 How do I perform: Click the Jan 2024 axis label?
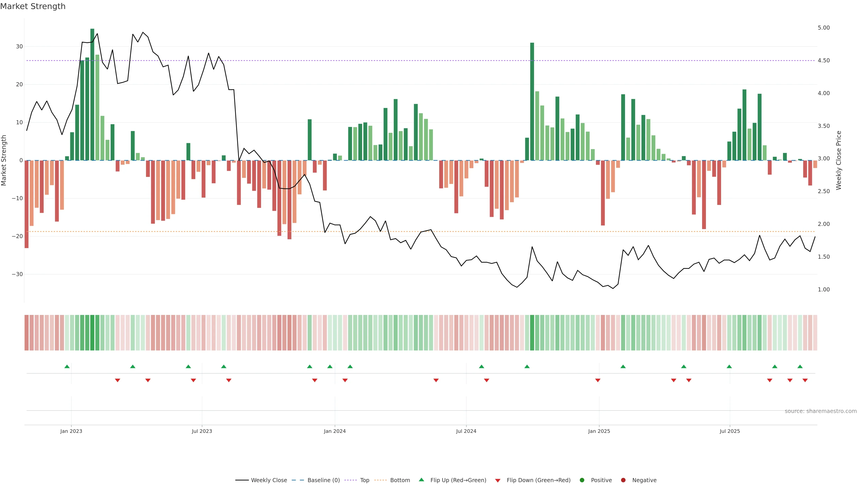(x=335, y=431)
